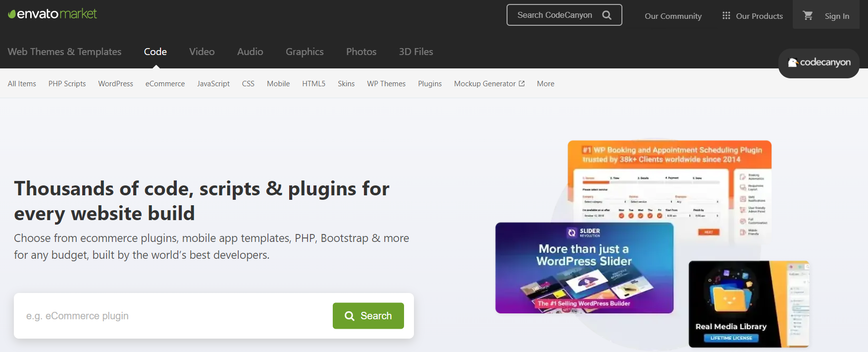The height and width of the screenshot is (352, 868).
Task: Open the shopping cart icon
Action: pyautogui.click(x=808, y=15)
